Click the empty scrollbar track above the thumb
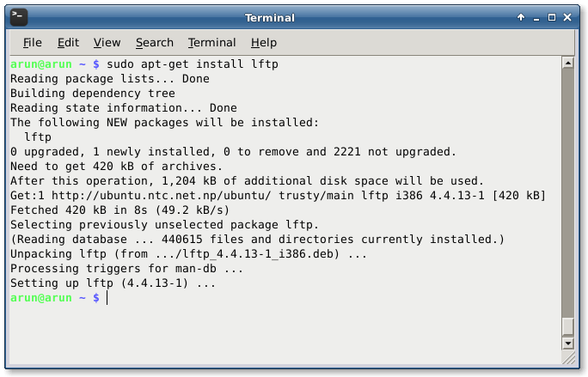Screen dimensions: 588x377 click(x=567, y=189)
